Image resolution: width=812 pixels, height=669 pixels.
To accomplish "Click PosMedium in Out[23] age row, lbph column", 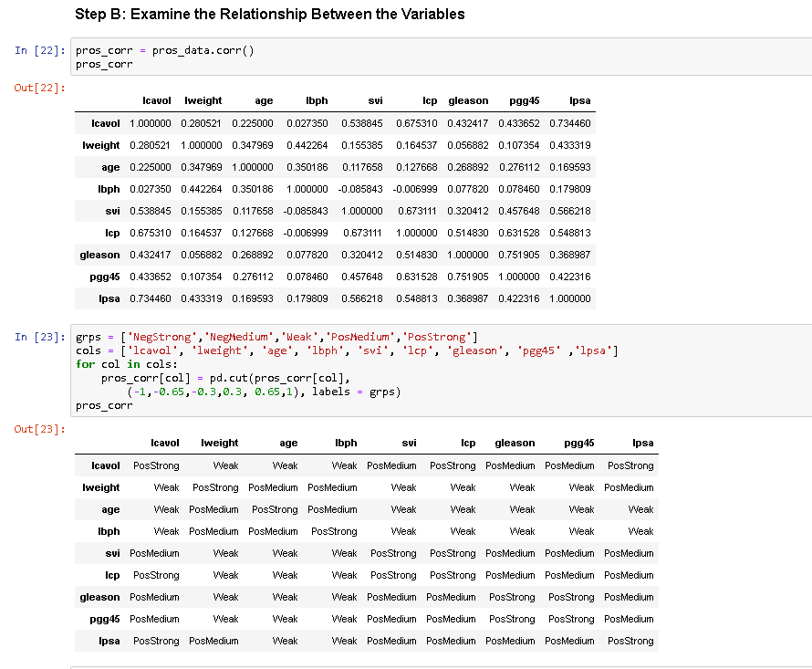I will pos(332,509).
